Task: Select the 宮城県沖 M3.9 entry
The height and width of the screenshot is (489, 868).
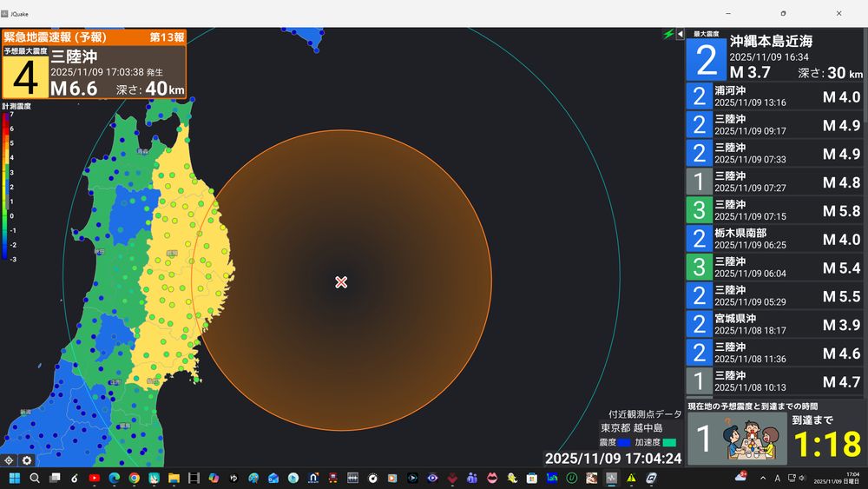Action: [774, 325]
